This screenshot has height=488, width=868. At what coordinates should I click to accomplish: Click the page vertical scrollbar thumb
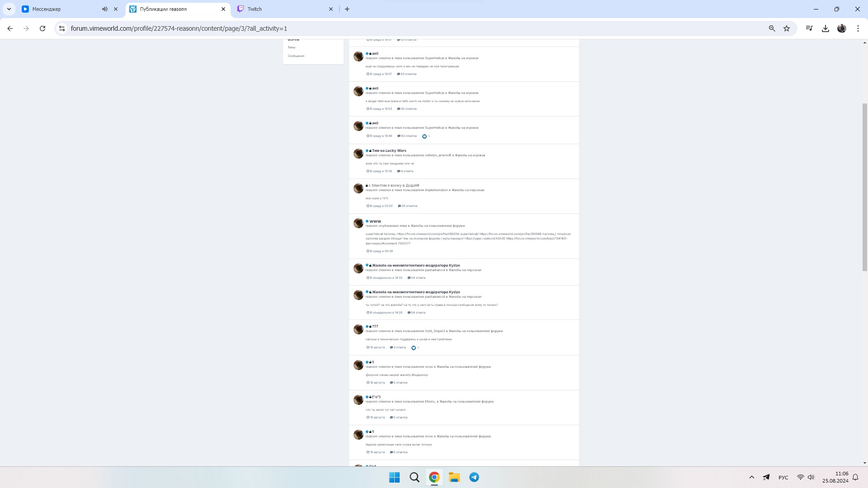click(x=865, y=188)
